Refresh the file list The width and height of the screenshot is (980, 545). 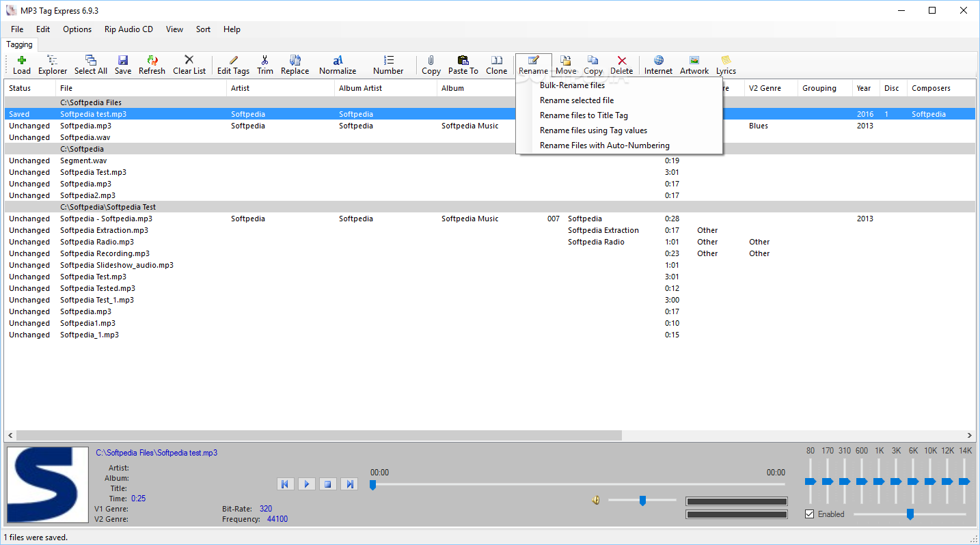(152, 65)
